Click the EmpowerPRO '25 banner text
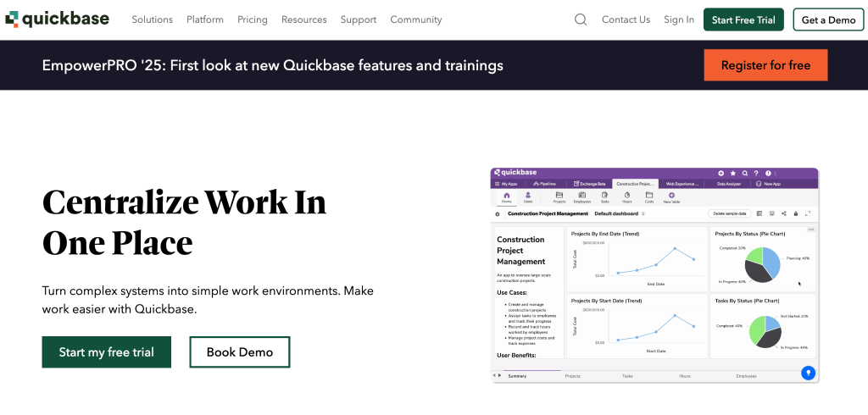Viewport: 868px width, 415px height. [272, 66]
